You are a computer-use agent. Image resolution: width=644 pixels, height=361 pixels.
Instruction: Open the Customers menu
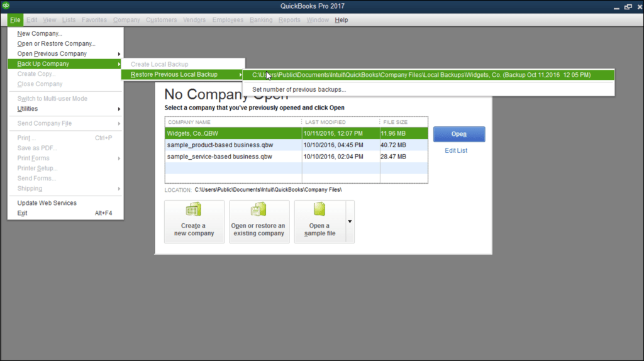coord(162,19)
